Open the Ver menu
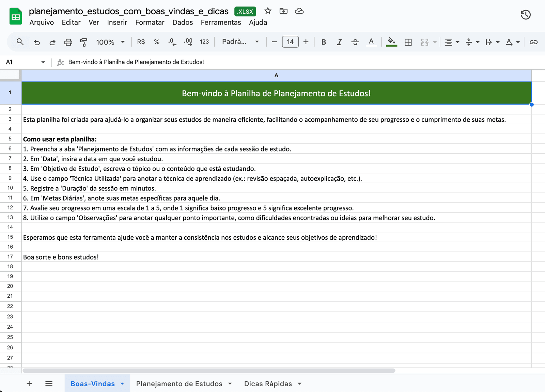This screenshot has height=392, width=545. tap(94, 22)
